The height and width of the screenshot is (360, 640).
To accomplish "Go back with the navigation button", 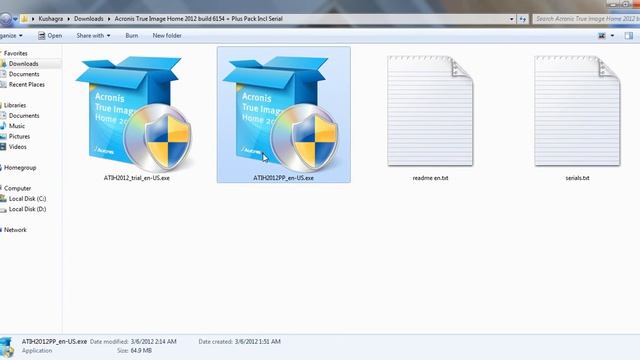I will (5, 19).
